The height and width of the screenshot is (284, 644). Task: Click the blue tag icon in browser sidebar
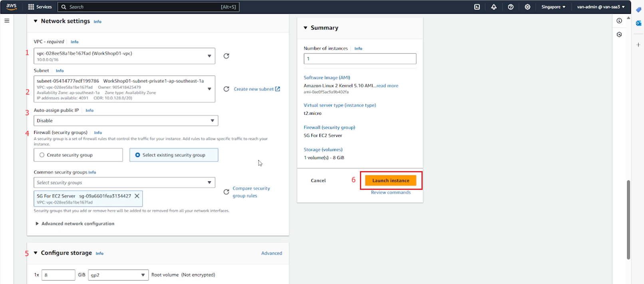point(638,10)
